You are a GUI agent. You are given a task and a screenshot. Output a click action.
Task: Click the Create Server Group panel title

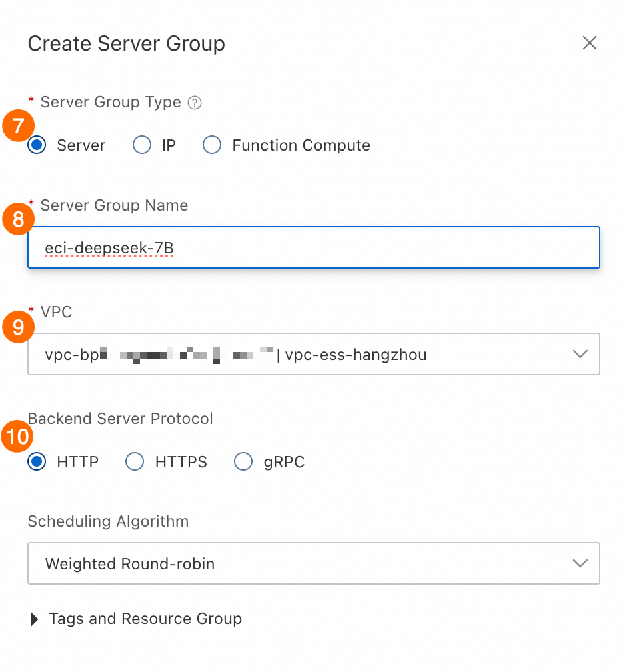[x=126, y=44]
